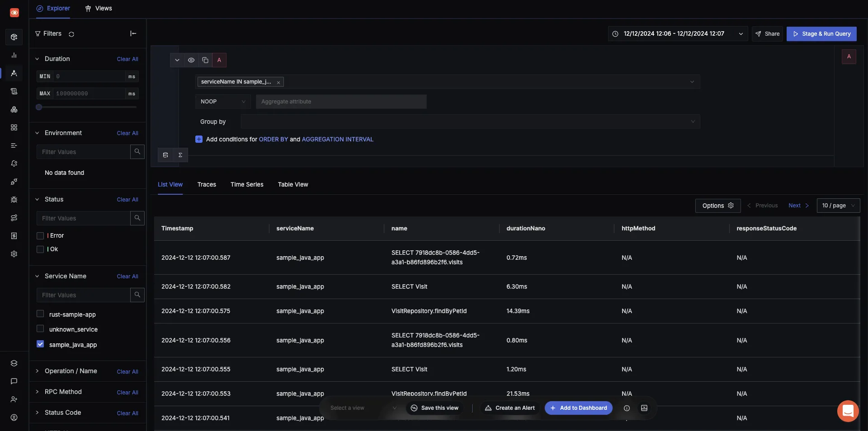Select the Time Series tab
This screenshot has width=868, height=431.
(x=247, y=184)
